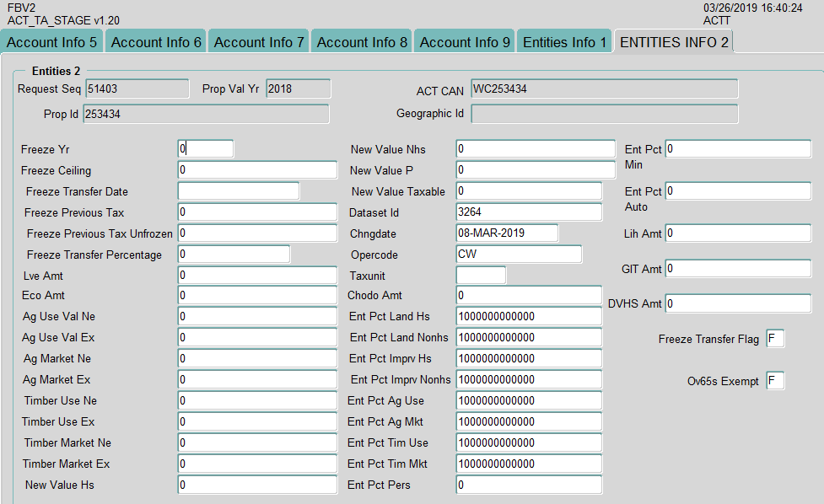Click the DVHS Amt input field
The image size is (824, 504).
click(738, 303)
